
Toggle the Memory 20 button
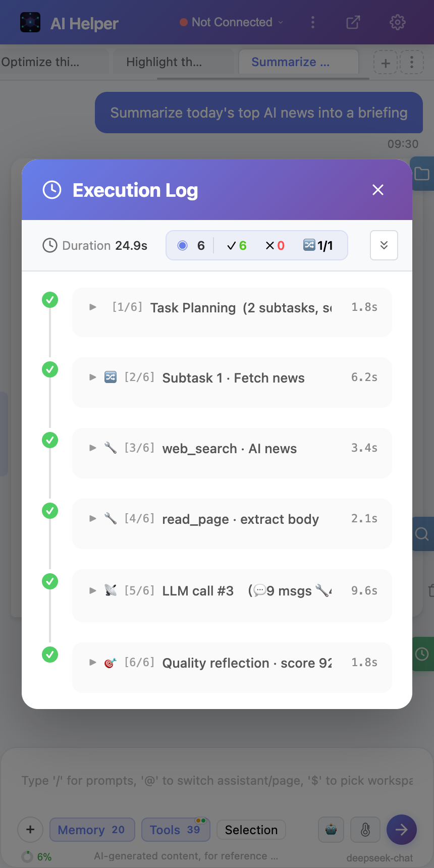[x=92, y=830]
